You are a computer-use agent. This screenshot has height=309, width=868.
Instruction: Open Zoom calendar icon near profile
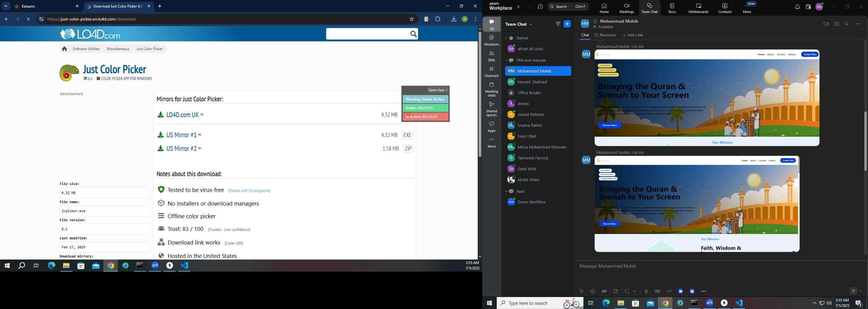[808, 7]
